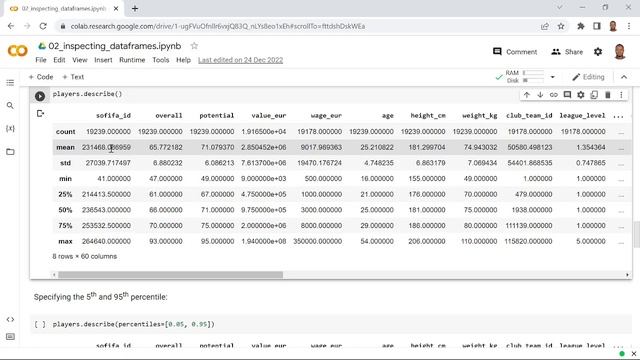Click the browser address bar URL

click(x=218, y=26)
